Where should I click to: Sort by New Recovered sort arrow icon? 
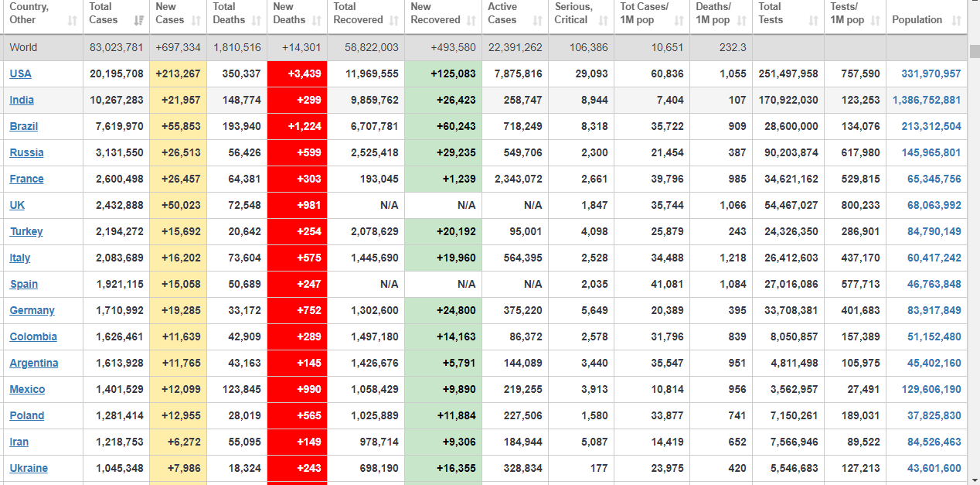(x=472, y=20)
